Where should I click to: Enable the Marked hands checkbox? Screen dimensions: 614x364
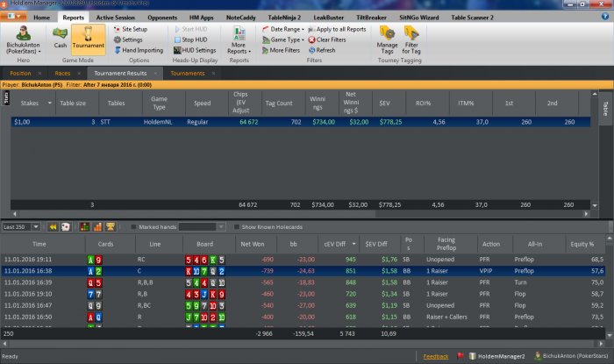pyautogui.click(x=133, y=226)
